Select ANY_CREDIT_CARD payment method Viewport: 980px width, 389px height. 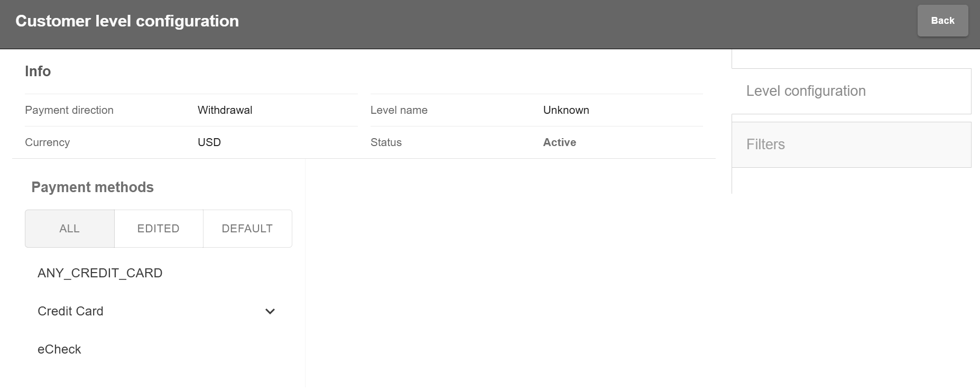(x=100, y=273)
